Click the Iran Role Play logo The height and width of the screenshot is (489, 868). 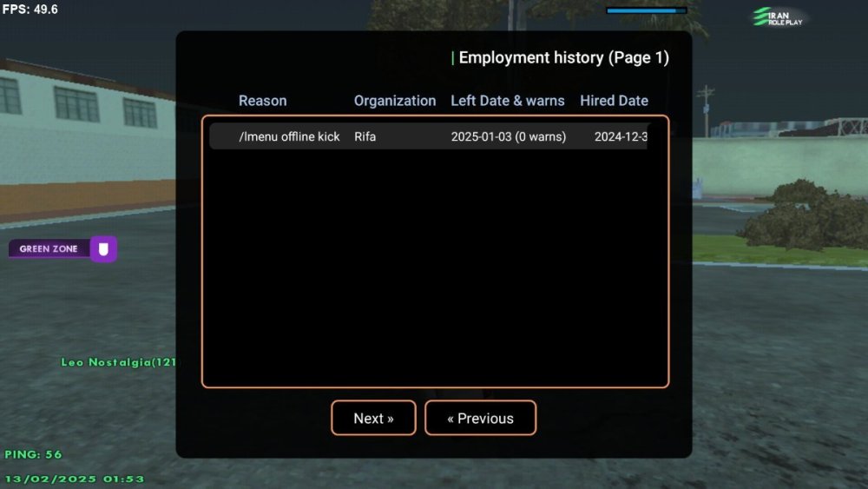777,17
